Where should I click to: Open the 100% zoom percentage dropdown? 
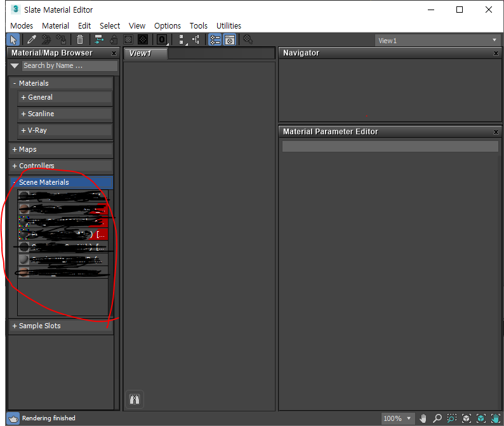tap(397, 418)
